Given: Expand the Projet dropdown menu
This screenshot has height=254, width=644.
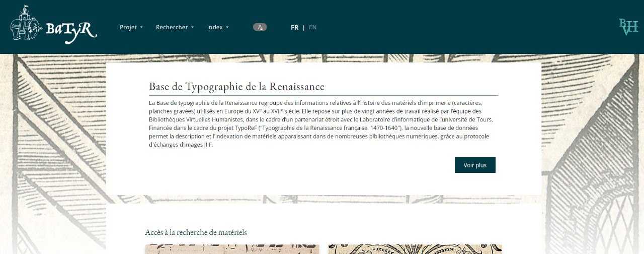Looking at the screenshot, I should point(131,27).
